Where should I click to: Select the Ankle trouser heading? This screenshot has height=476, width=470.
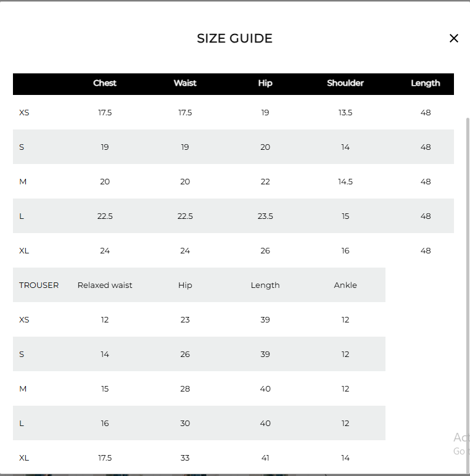tap(345, 285)
